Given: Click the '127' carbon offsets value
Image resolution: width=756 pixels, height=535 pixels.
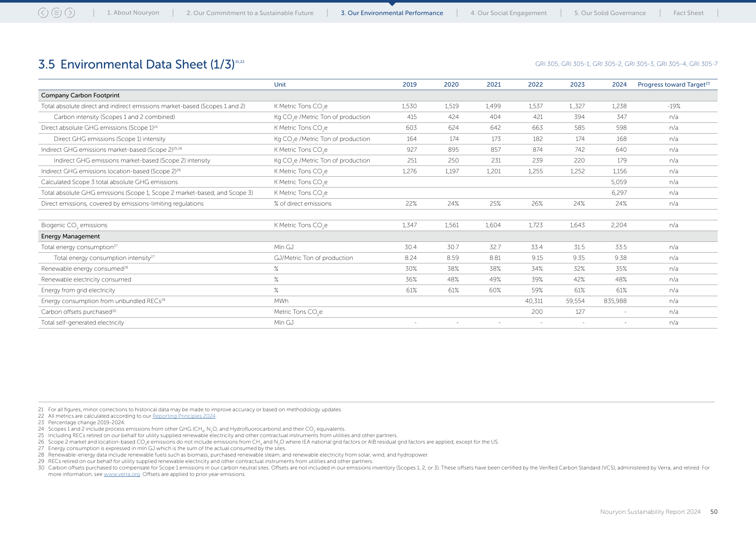Looking at the screenshot, I should point(580,312).
